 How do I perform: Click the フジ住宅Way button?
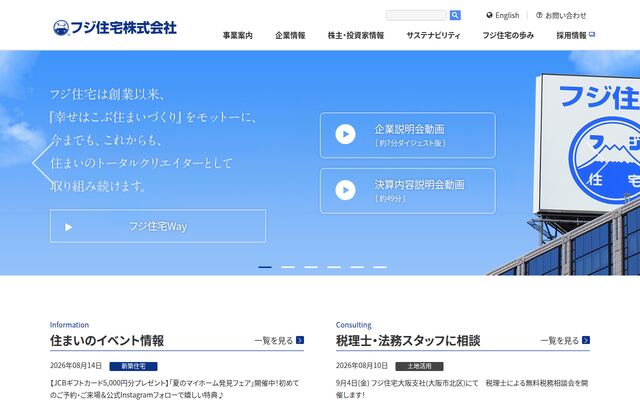click(x=158, y=226)
